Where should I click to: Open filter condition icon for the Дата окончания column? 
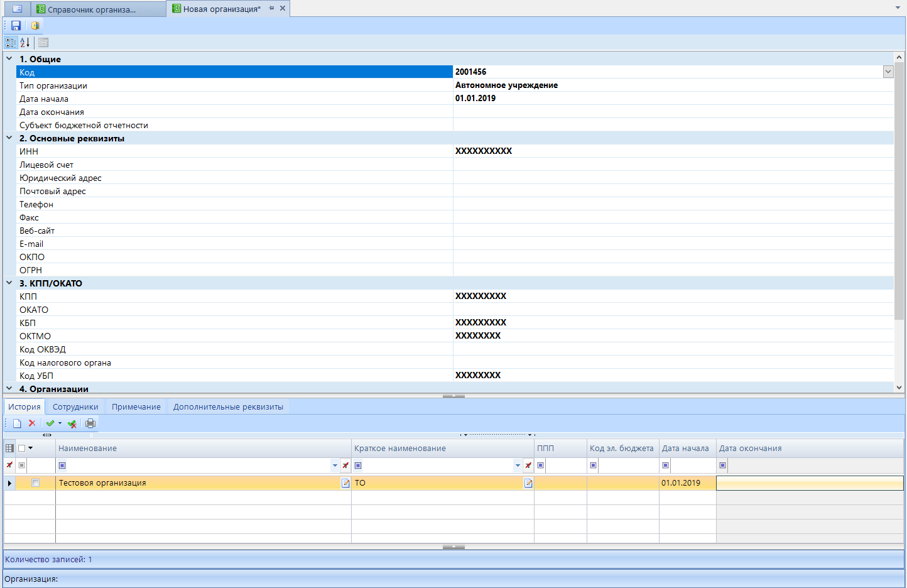pyautogui.click(x=723, y=465)
